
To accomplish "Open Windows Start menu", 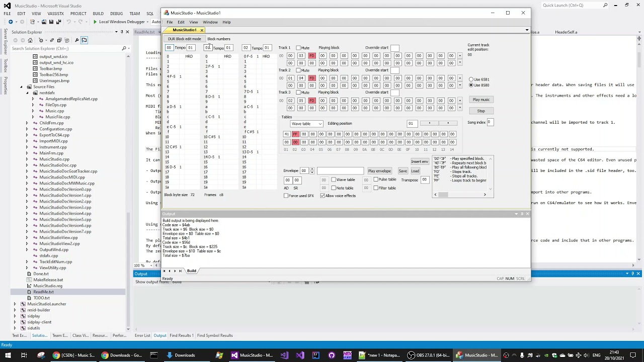I will click(x=8, y=355).
